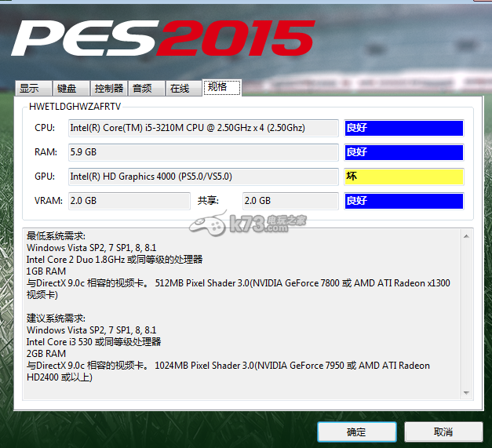
Task: Click the PES 2015 logo banner
Action: pos(162,39)
